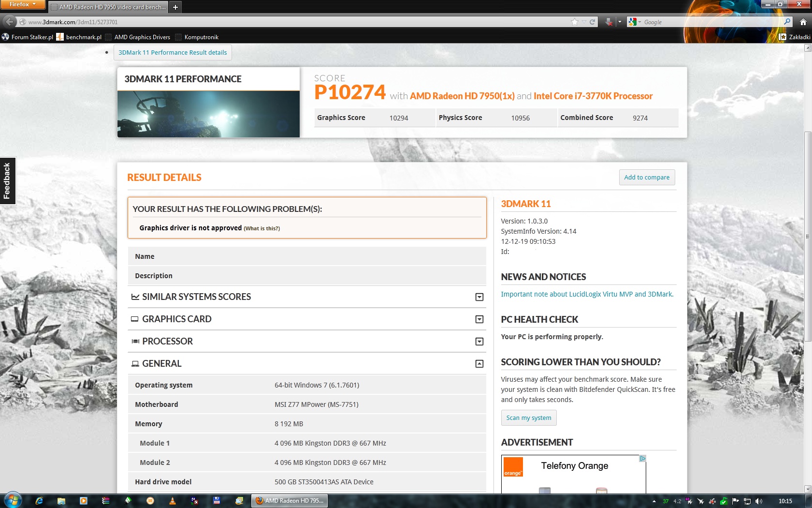Open the Zakładki bookmarks menu

pos(795,37)
